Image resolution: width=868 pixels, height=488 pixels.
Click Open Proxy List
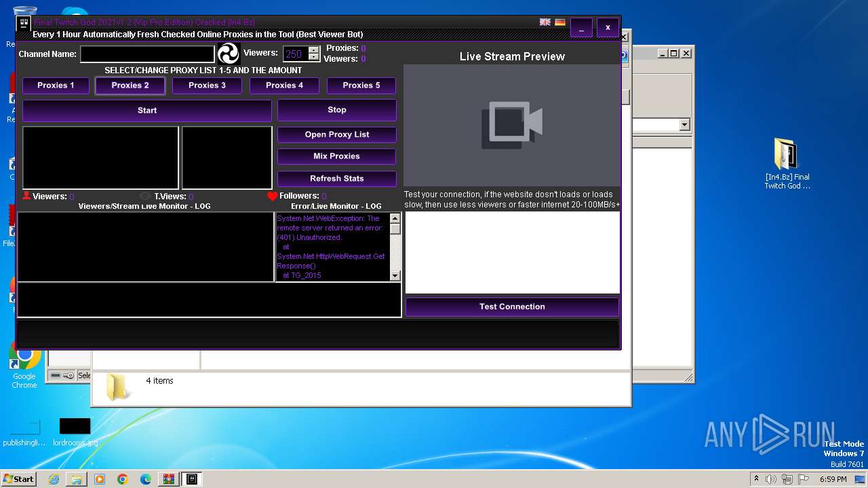coord(337,134)
